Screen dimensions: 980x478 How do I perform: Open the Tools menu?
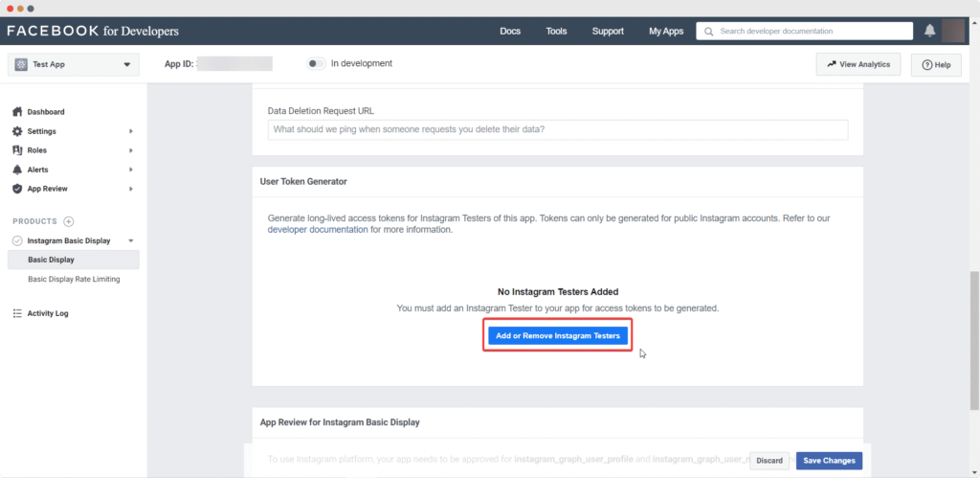(556, 32)
